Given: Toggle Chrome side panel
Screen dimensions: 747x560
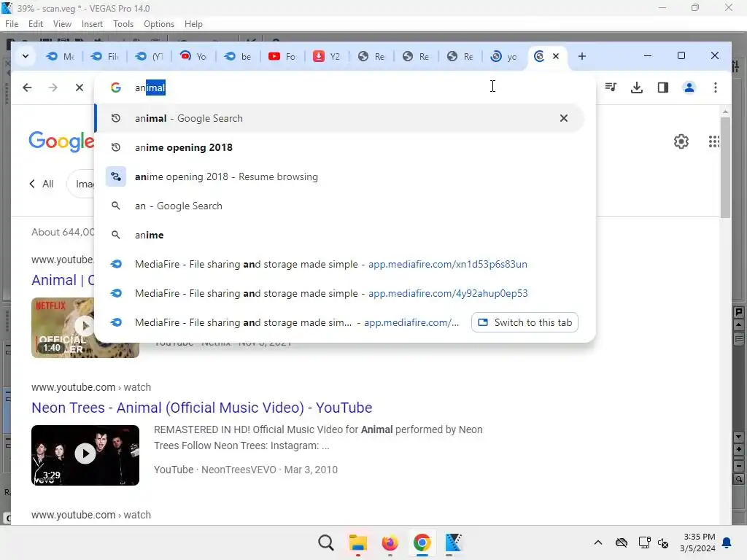Looking at the screenshot, I should 662,87.
